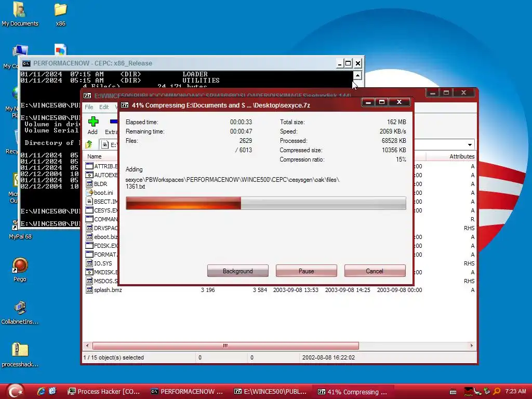Click the green Add icon in 7-Zip

click(93, 121)
